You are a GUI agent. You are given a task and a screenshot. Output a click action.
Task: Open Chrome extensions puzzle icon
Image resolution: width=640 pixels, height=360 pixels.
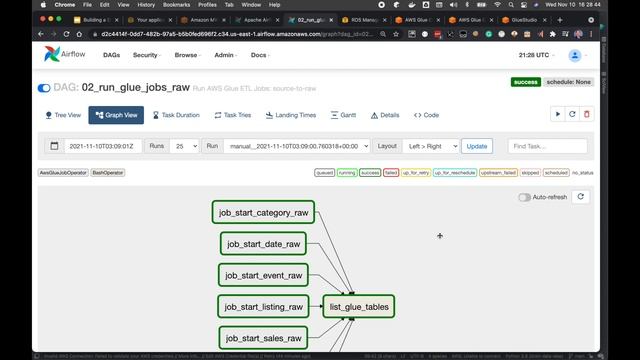(553, 34)
